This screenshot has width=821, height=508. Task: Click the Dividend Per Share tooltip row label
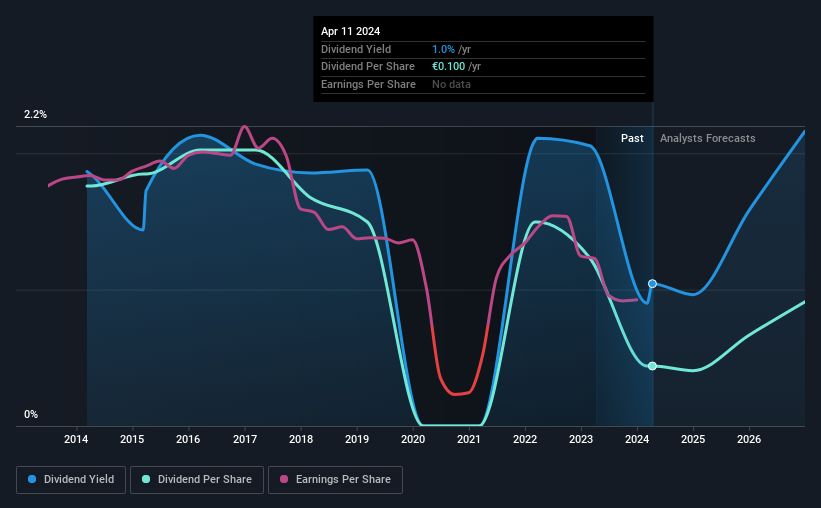368,67
